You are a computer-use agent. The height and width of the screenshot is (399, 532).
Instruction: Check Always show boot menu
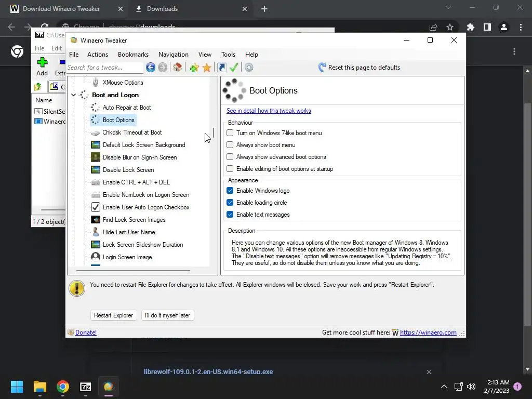pos(230,145)
